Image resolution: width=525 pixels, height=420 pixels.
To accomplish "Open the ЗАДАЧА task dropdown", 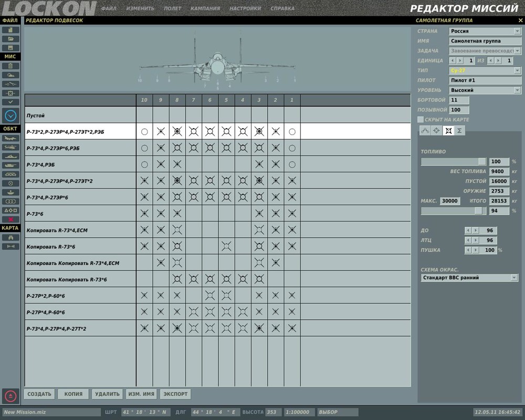I will click(517, 51).
